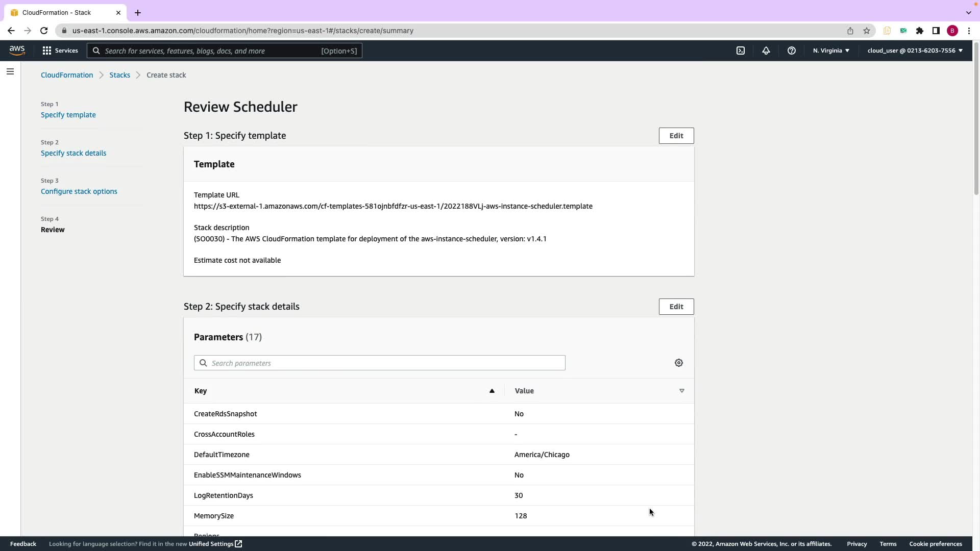Focus the Search parameters field
This screenshot has height=551, width=980.
(x=380, y=363)
